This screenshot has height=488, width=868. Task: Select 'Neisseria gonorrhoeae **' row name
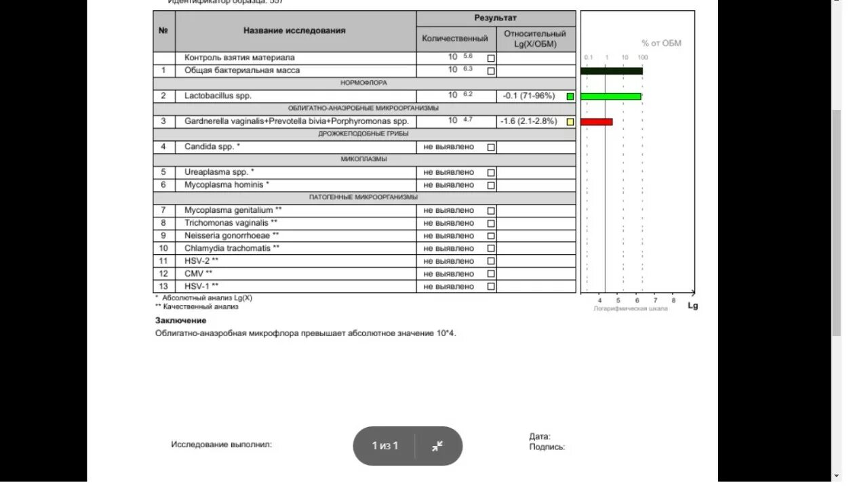click(231, 236)
